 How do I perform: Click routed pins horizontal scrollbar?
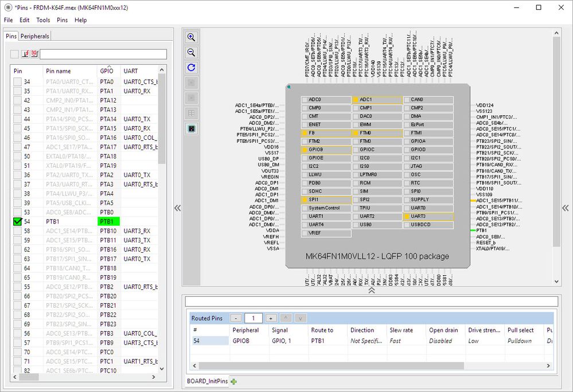click(x=331, y=366)
